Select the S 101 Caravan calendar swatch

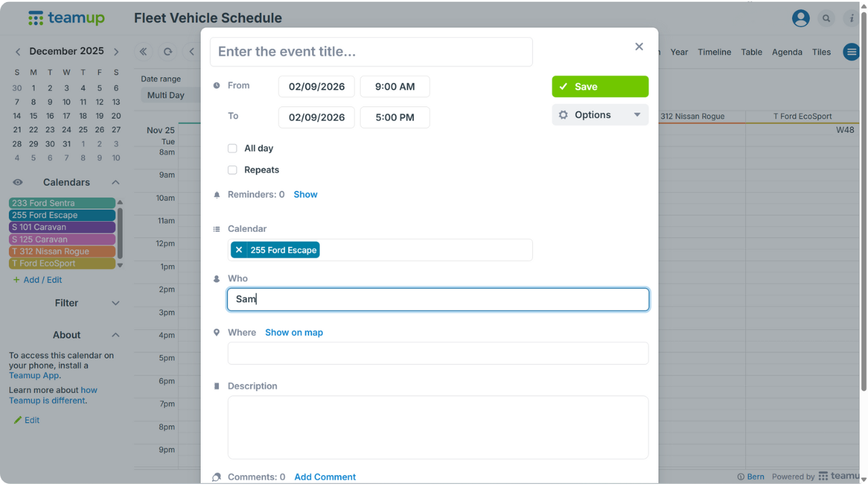pos(62,227)
